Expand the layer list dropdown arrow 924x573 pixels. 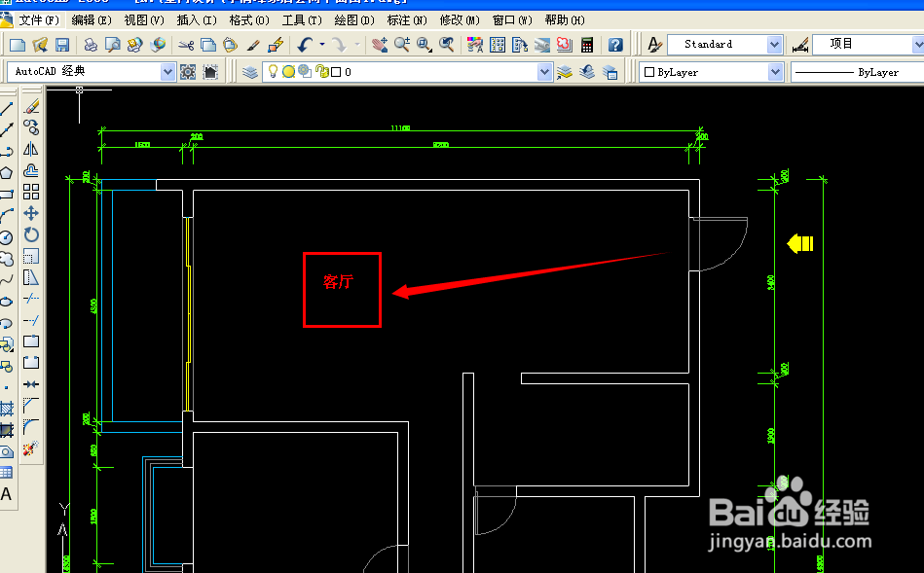click(544, 72)
